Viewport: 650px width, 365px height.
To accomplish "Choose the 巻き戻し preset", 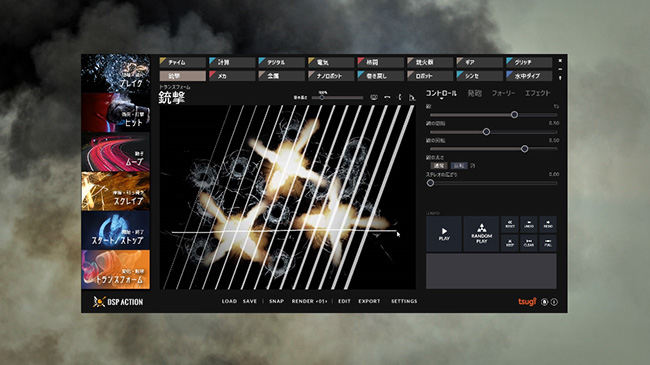I will coord(380,76).
